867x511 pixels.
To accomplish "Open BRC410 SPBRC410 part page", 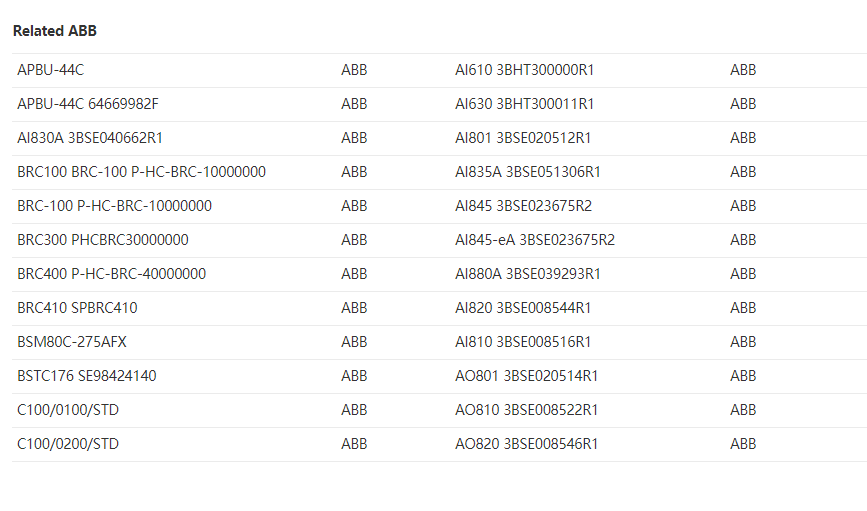I will (x=77, y=308).
